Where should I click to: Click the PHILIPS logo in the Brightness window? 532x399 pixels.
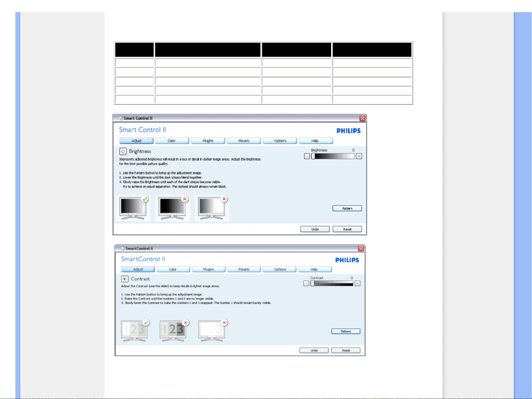tap(349, 131)
